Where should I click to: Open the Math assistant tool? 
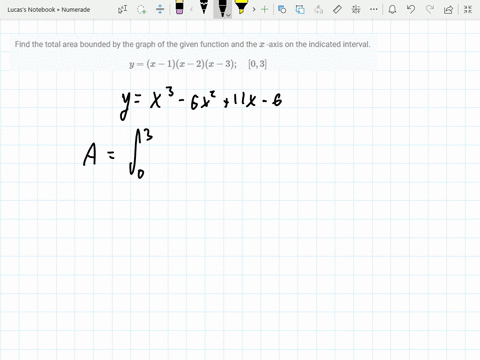[x=356, y=9]
